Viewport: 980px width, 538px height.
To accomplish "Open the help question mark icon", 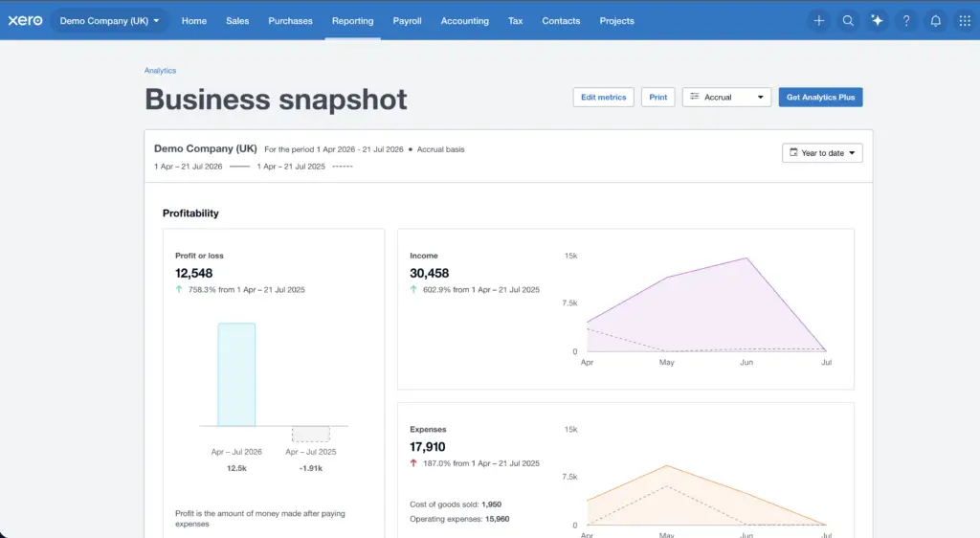I will click(906, 21).
